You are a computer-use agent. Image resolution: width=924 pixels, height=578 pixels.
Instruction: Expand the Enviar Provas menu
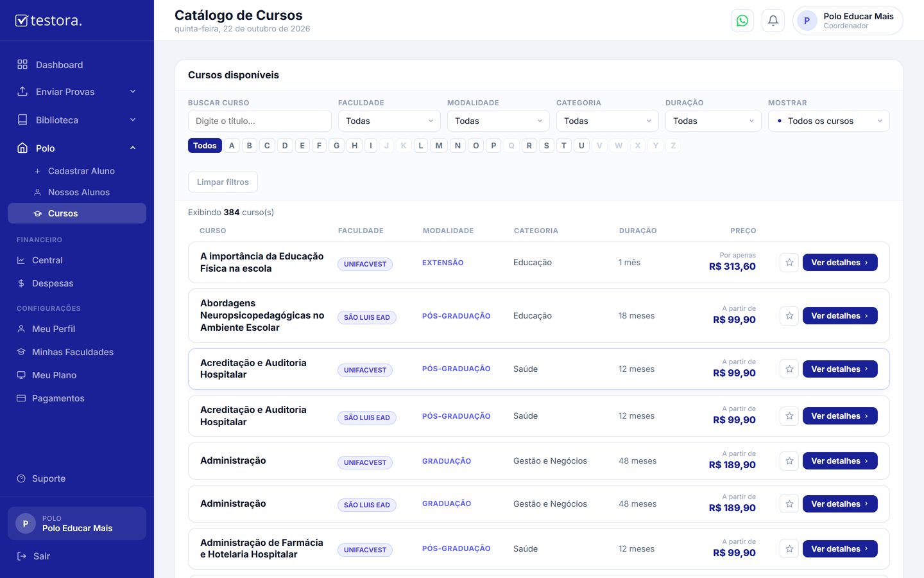pyautogui.click(x=77, y=92)
